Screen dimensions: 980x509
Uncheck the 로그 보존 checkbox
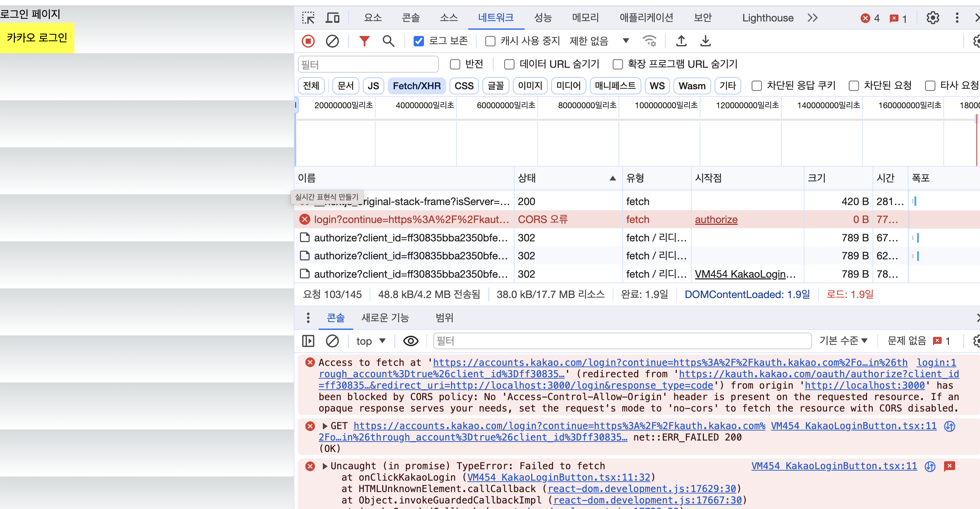(x=418, y=41)
